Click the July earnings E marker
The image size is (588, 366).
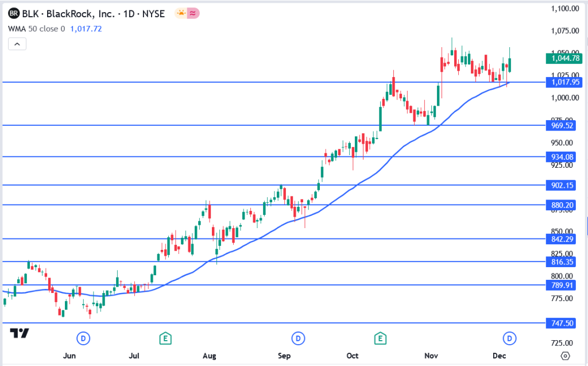(165, 338)
